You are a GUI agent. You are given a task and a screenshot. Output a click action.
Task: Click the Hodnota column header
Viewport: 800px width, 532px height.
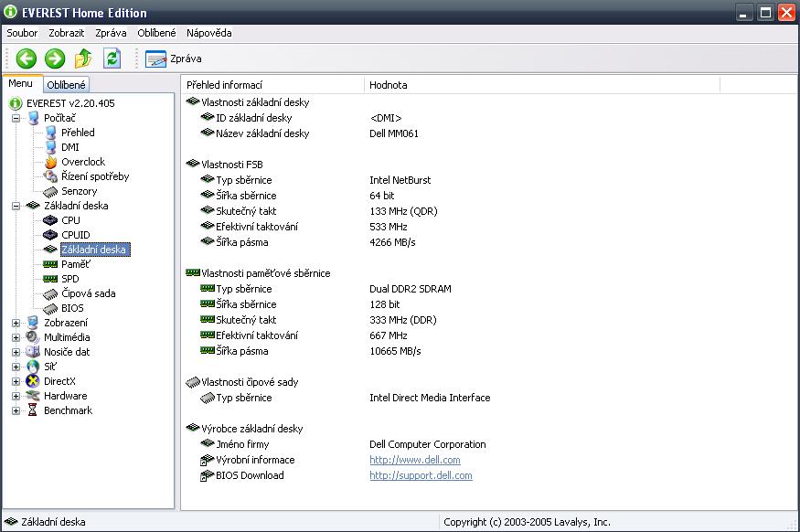[542, 85]
